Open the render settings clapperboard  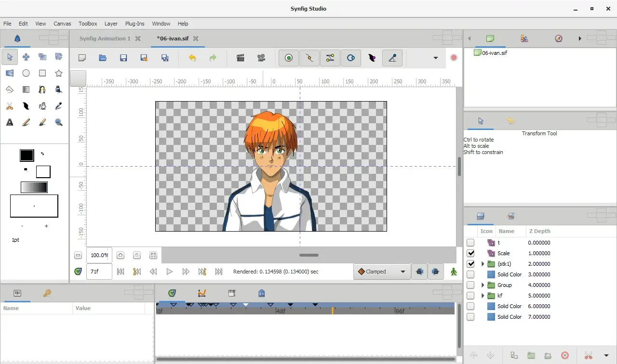coord(241,58)
